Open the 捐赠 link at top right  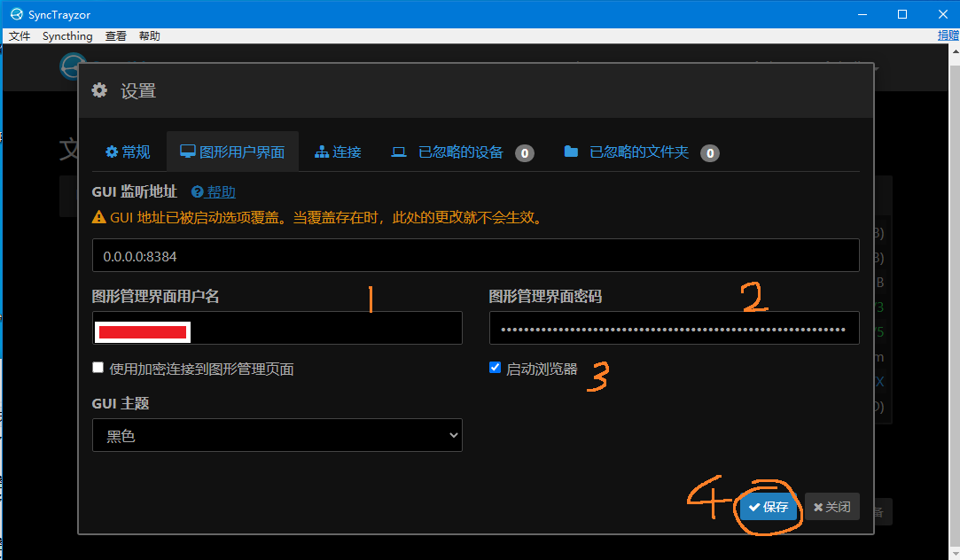click(948, 35)
